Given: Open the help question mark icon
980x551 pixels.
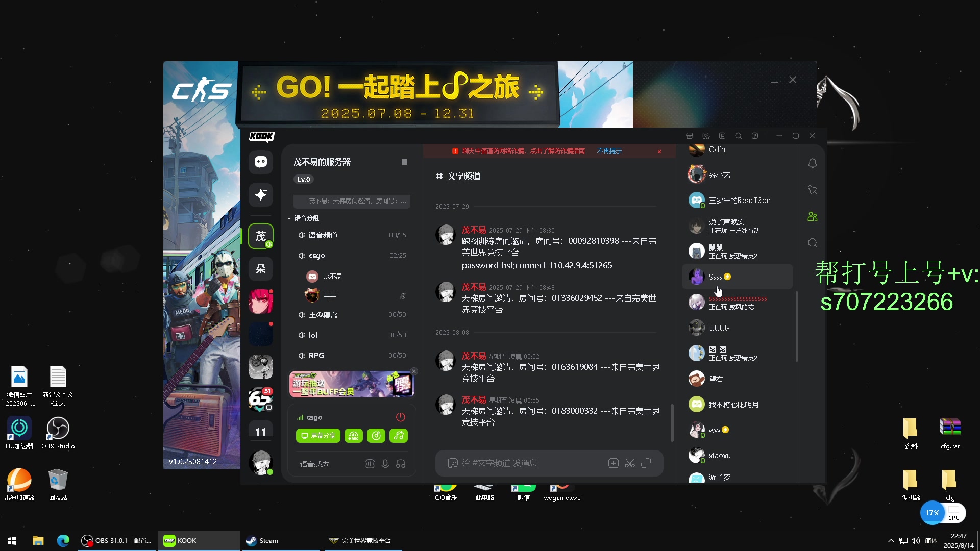Looking at the screenshot, I should [x=755, y=136].
